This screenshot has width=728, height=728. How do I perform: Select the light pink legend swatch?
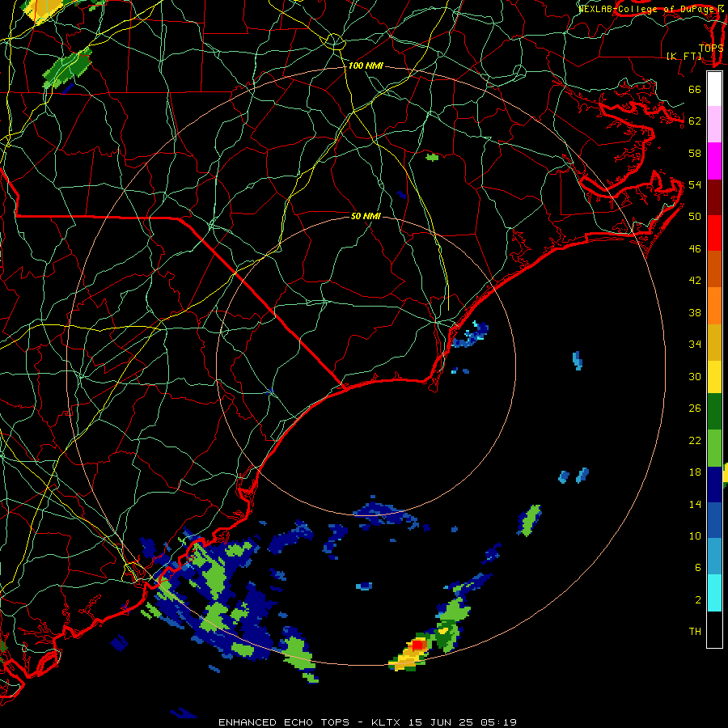coord(714,124)
